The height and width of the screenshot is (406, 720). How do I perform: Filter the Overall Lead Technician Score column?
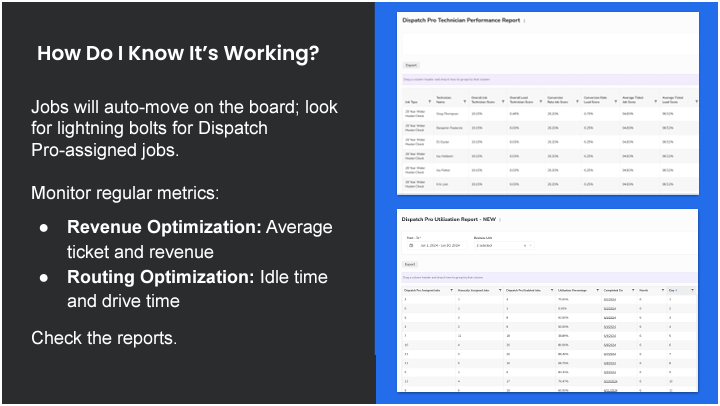(x=541, y=102)
